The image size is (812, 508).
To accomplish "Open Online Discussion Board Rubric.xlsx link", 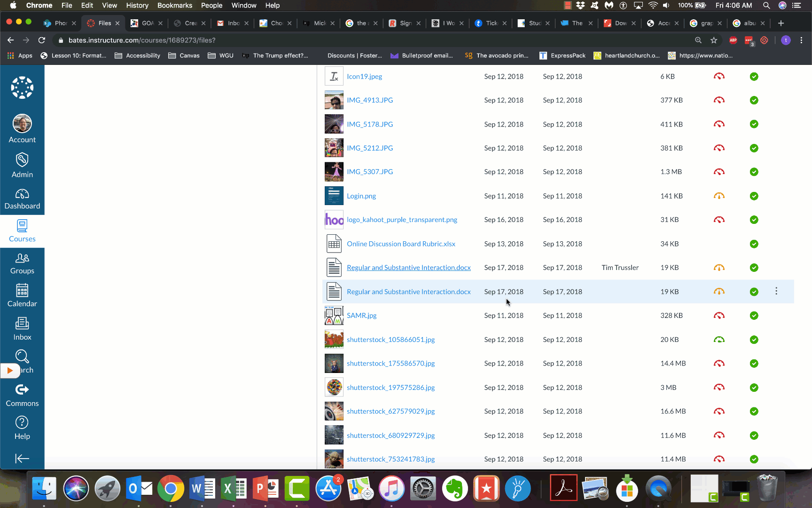I will click(x=401, y=244).
